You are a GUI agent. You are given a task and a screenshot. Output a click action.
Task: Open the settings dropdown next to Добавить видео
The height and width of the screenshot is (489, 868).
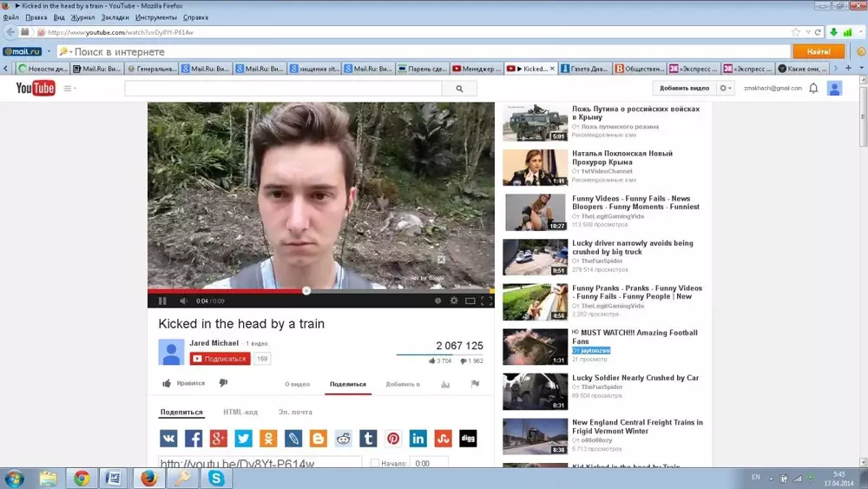(726, 88)
